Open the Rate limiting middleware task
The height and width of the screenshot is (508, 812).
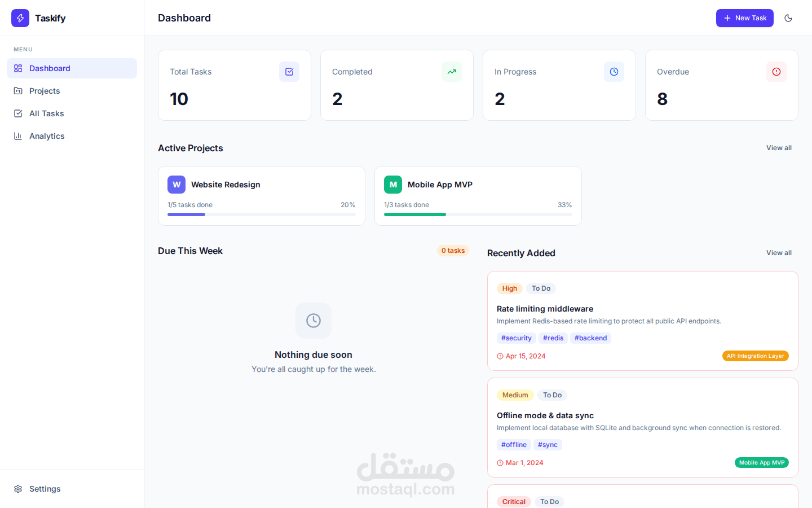pyautogui.click(x=545, y=309)
